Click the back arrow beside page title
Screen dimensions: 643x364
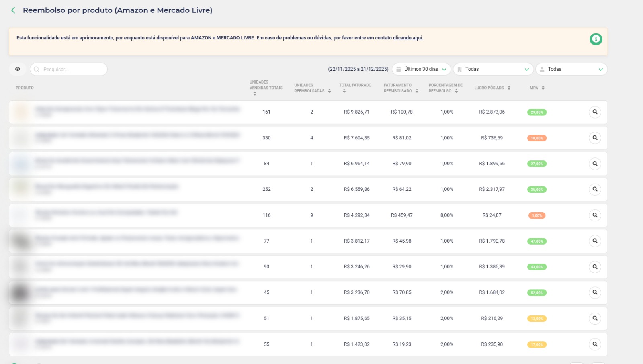coord(13,10)
